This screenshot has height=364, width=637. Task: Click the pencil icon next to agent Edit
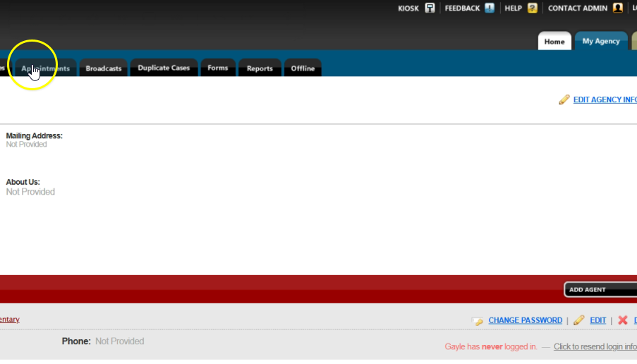point(578,320)
